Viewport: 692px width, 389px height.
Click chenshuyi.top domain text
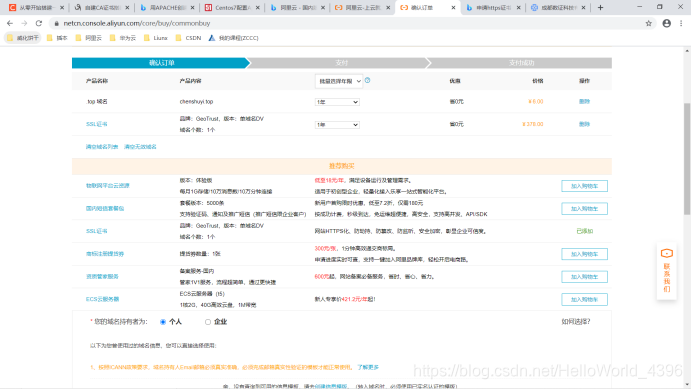(196, 102)
